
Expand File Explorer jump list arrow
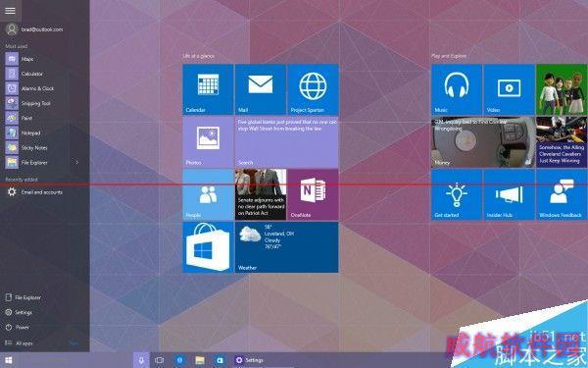[x=76, y=163]
